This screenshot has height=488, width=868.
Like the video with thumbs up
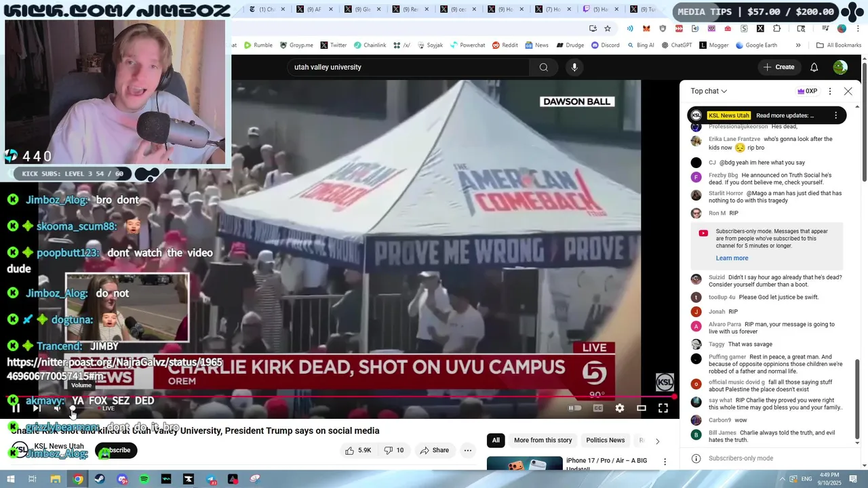click(357, 450)
